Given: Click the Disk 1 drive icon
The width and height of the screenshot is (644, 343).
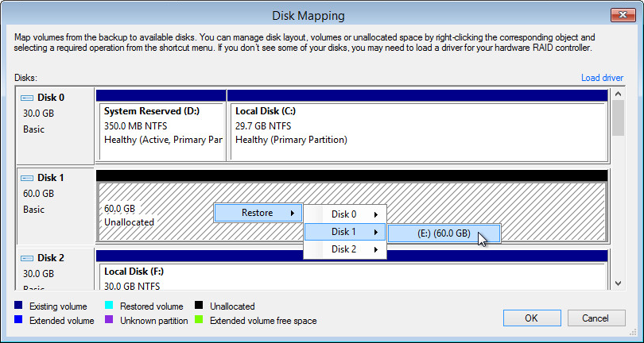Looking at the screenshot, I should click(x=28, y=178).
